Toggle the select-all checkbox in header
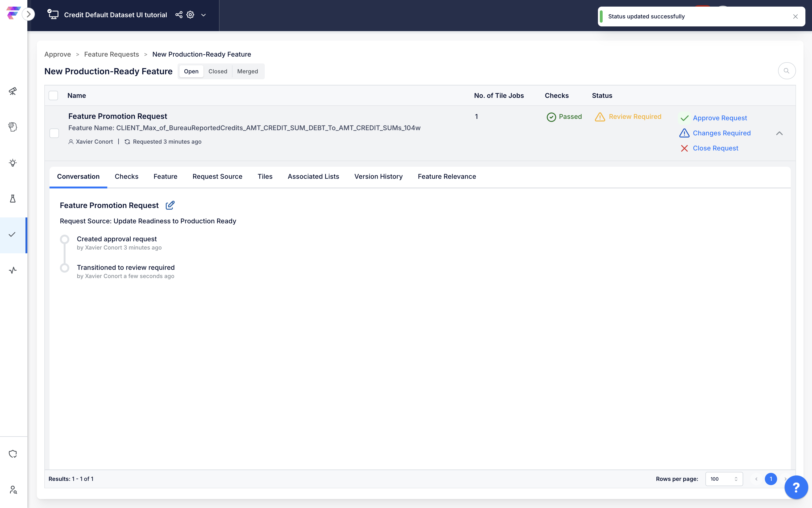812x508 pixels. point(53,96)
